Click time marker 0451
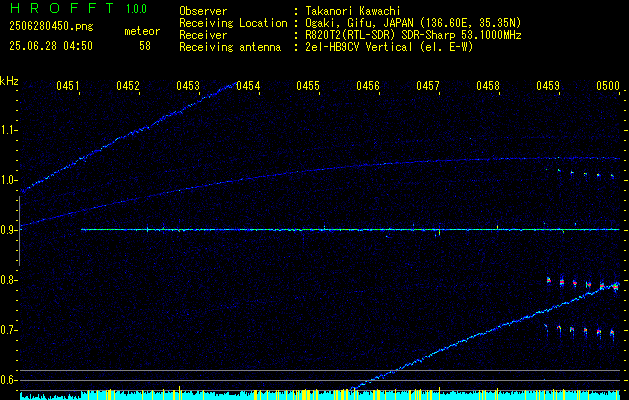This screenshot has height=400, width=629. [68, 85]
